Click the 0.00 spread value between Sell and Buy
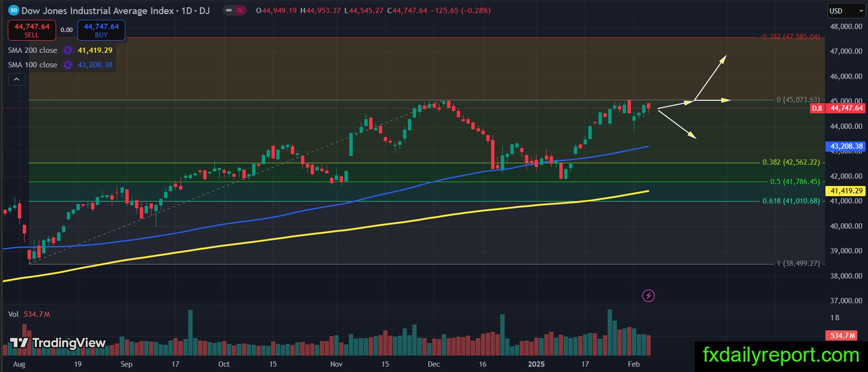 click(x=67, y=30)
